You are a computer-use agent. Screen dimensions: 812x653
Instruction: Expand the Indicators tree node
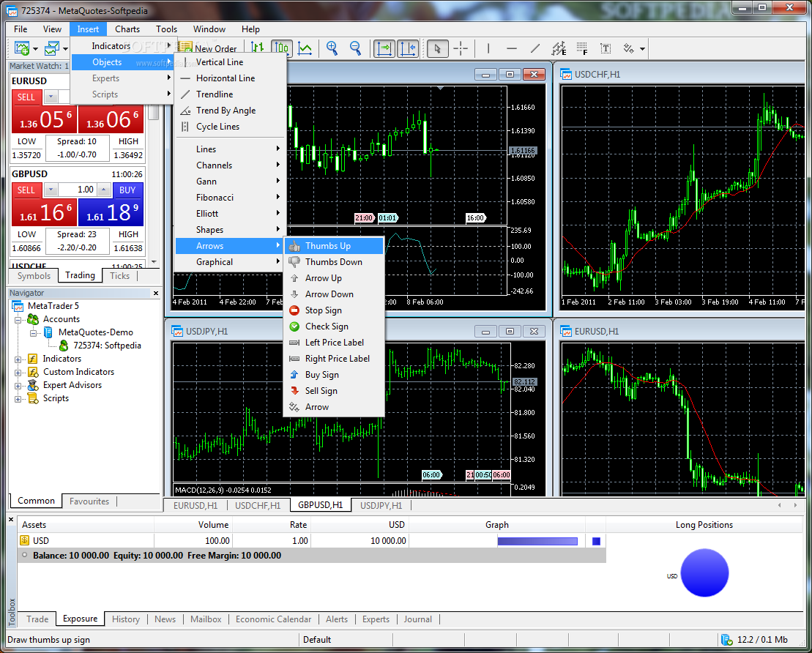pyautogui.click(x=18, y=359)
